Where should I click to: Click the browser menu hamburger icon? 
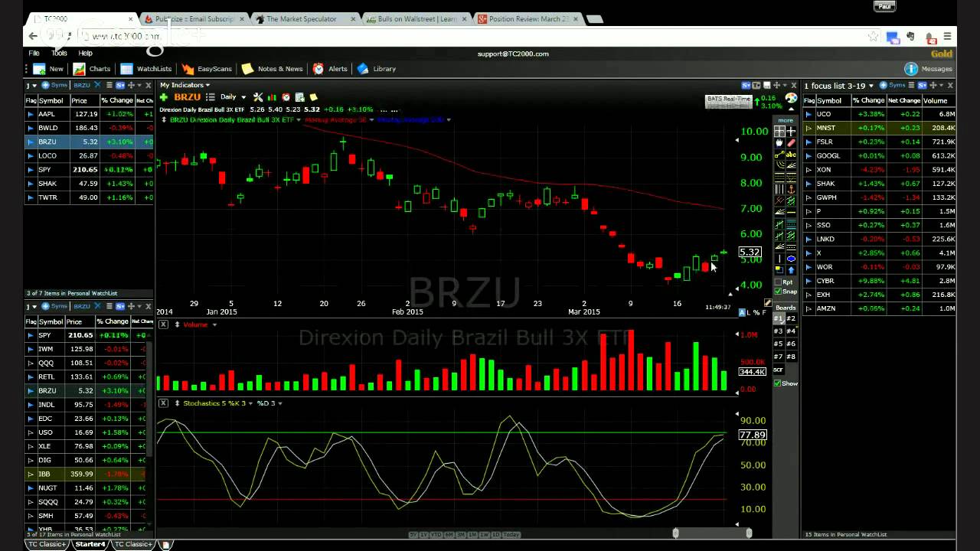tap(947, 36)
